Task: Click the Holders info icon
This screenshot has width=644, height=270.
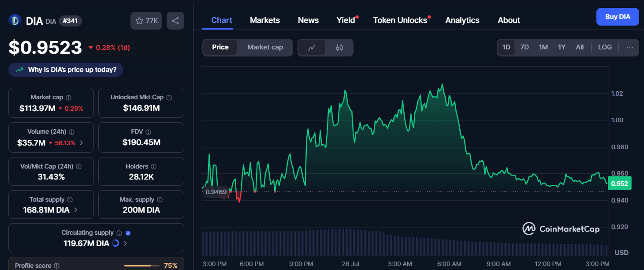Action: pos(153,167)
